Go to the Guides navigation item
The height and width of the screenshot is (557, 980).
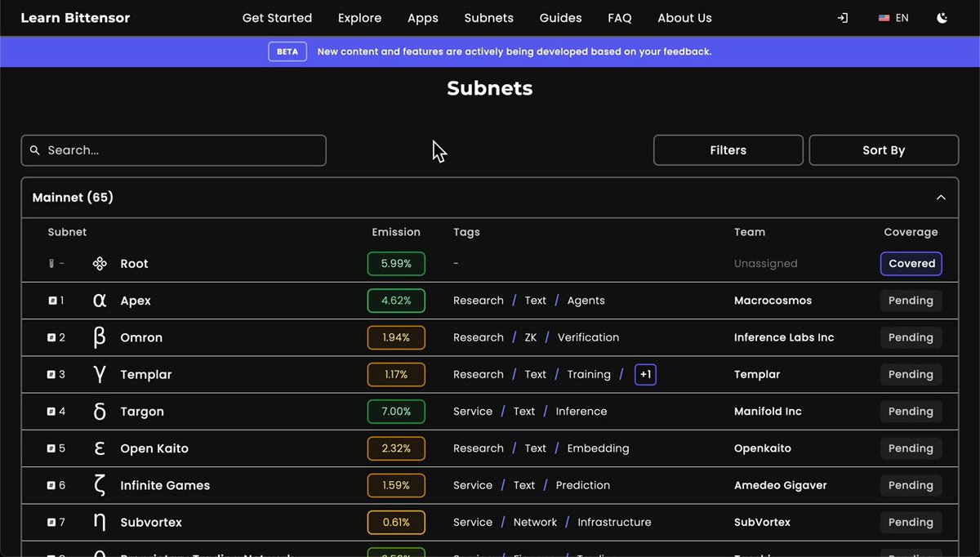[x=561, y=18]
